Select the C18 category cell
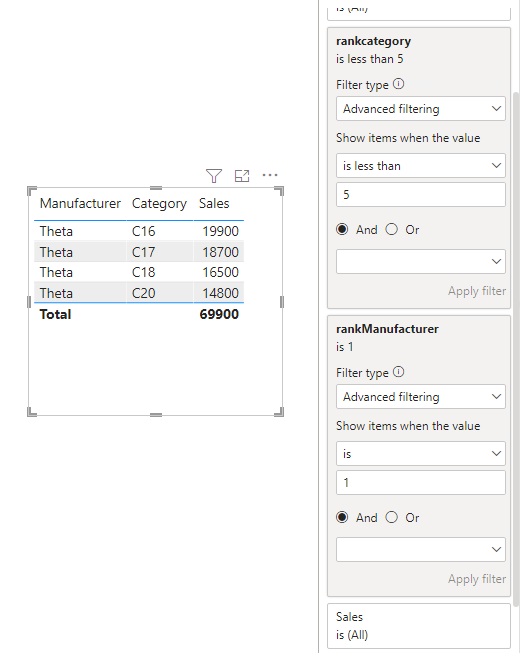This screenshot has height=653, width=520. 143,272
